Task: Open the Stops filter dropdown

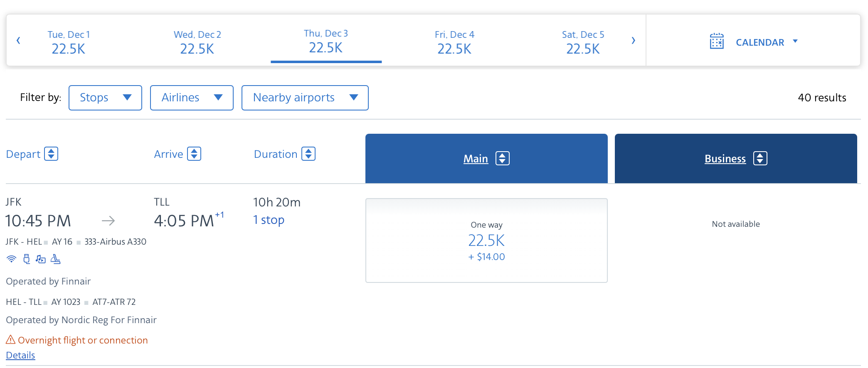Action: coord(105,98)
